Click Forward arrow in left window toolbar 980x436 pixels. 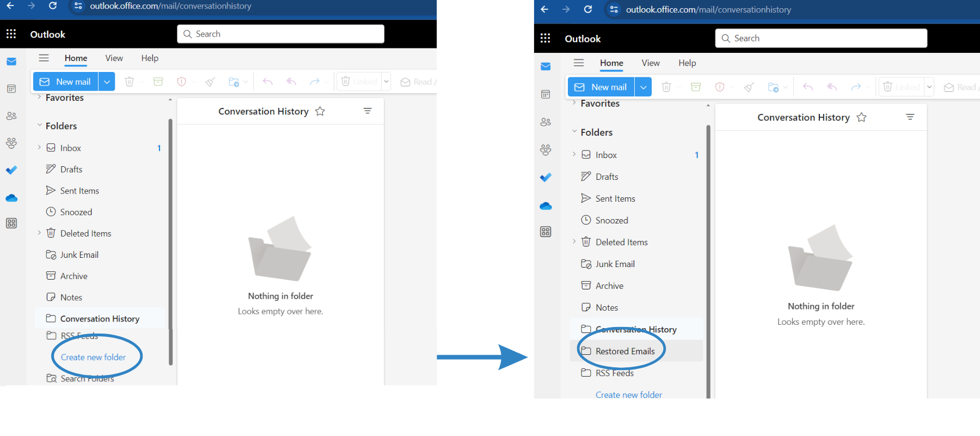314,82
